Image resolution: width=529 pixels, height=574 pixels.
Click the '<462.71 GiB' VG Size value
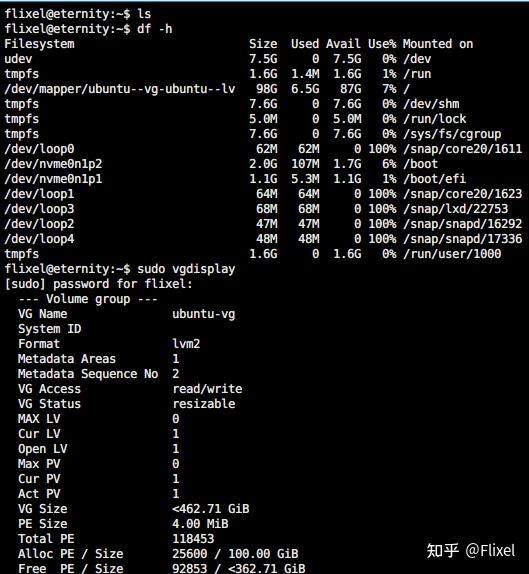click(211, 509)
